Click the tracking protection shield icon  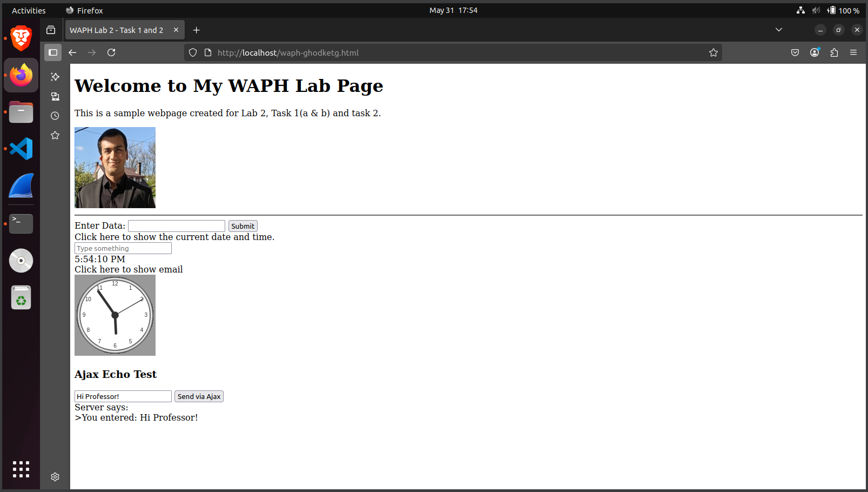coord(193,52)
